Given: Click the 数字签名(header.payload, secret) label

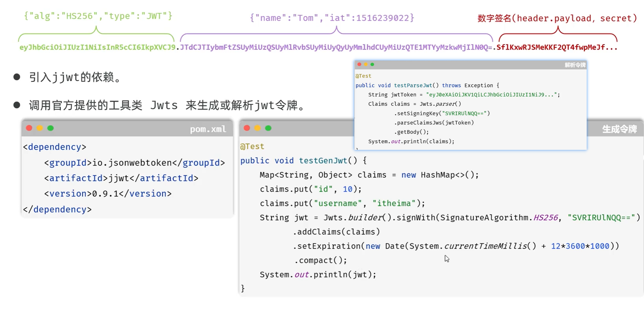Looking at the screenshot, I should (x=557, y=18).
